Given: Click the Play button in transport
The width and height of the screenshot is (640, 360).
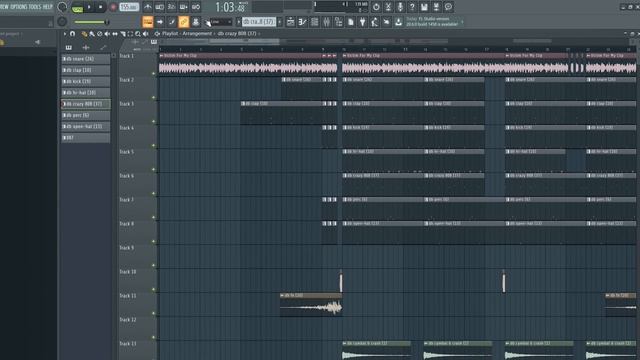Looking at the screenshot, I should (x=89, y=7).
